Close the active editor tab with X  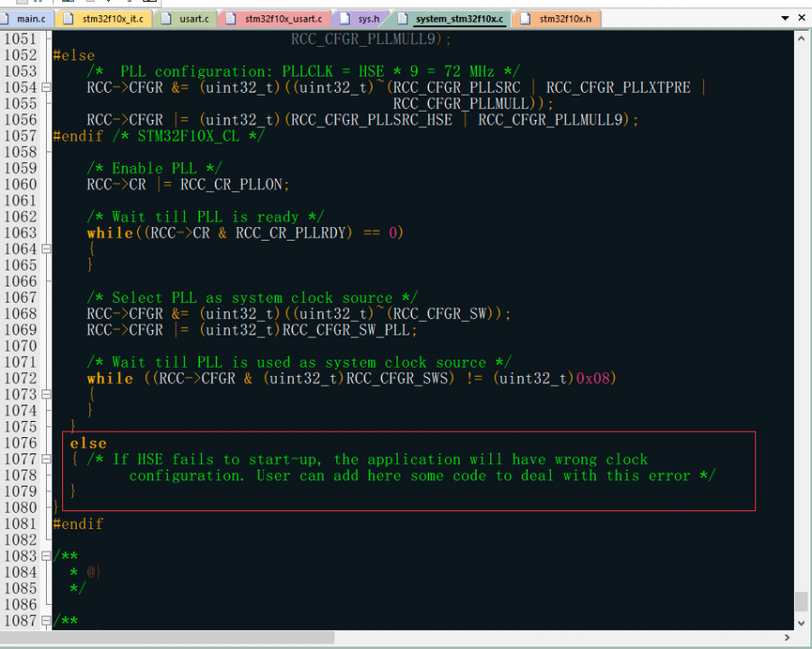pos(802,18)
